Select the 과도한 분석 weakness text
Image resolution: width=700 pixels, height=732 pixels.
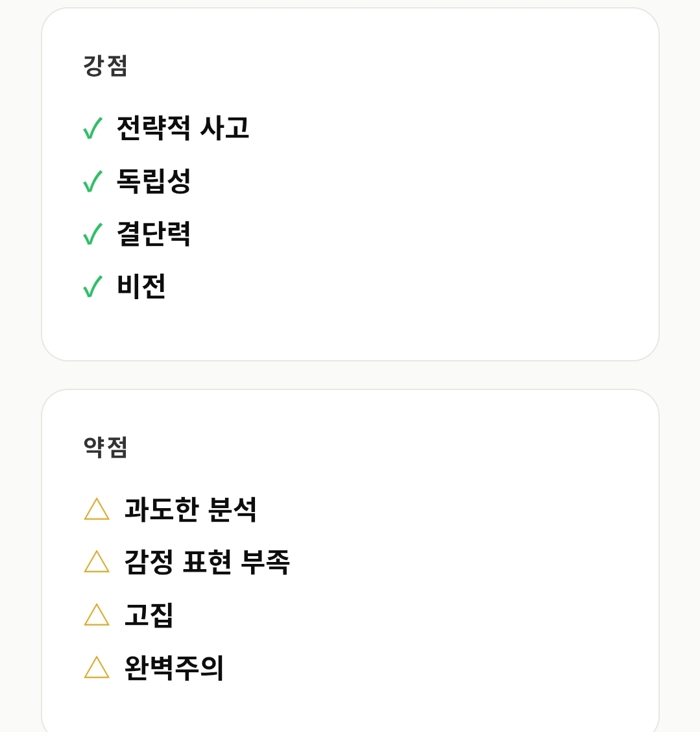(x=191, y=509)
